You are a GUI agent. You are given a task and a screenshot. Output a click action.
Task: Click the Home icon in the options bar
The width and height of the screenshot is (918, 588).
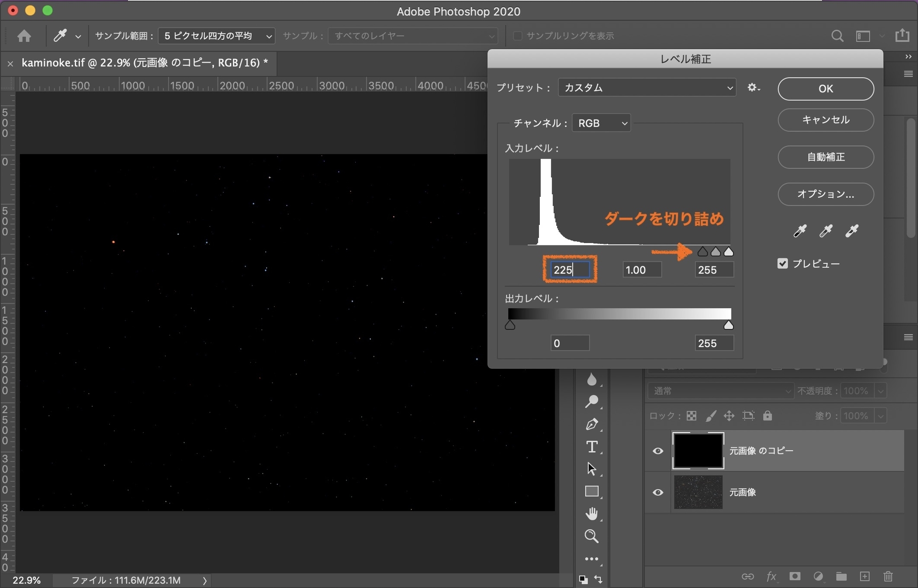(24, 36)
